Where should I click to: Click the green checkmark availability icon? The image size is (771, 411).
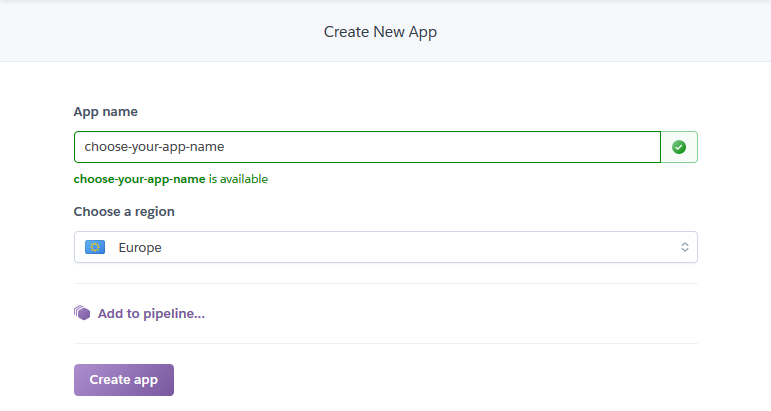pyautogui.click(x=679, y=147)
